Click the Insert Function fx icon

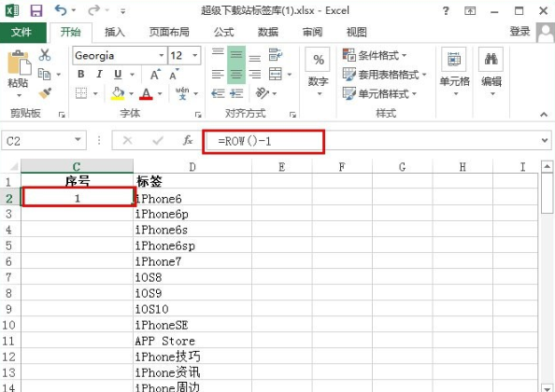[188, 140]
